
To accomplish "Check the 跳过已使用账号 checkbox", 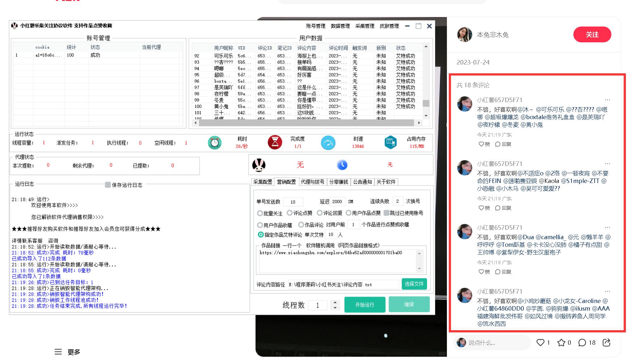I will click(x=386, y=213).
